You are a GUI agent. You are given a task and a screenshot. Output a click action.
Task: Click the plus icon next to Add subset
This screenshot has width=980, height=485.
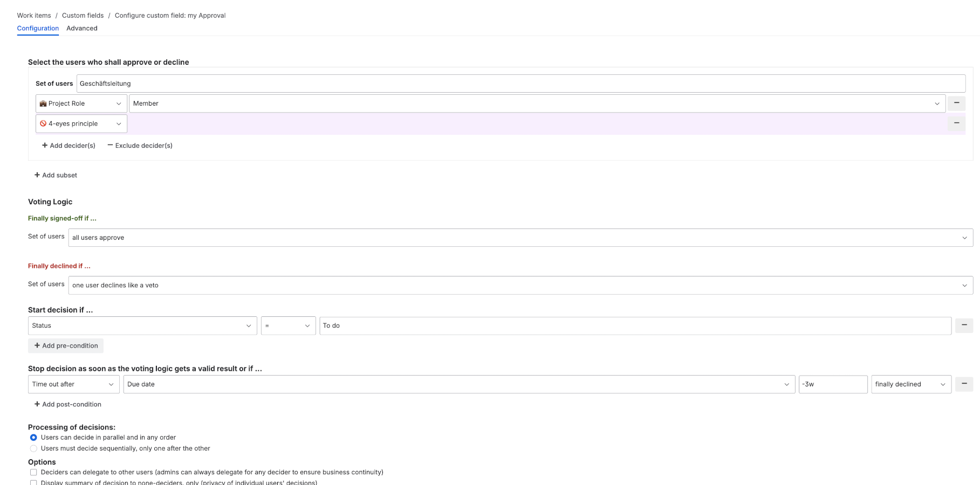37,175
